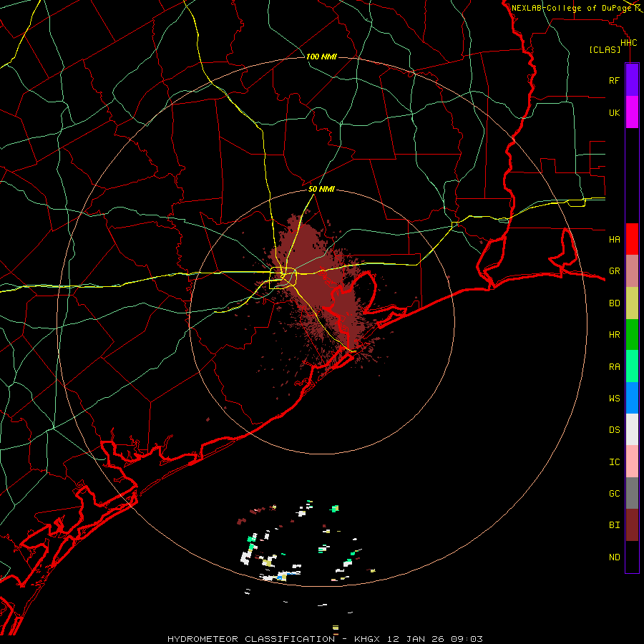Select the "GR" legend label
Screen dimensions: 644x644
[x=614, y=271]
